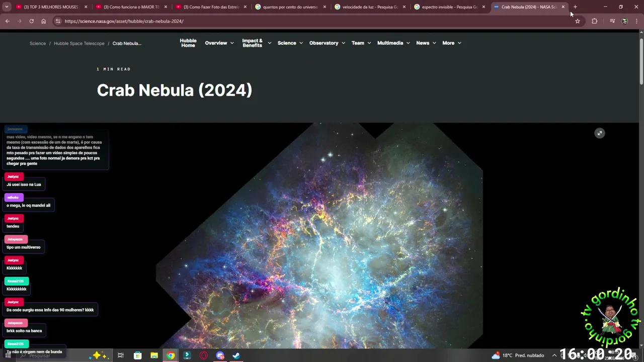Click the sparkle search highlights icon
Viewport: 644px width, 362px height.
(x=98, y=355)
